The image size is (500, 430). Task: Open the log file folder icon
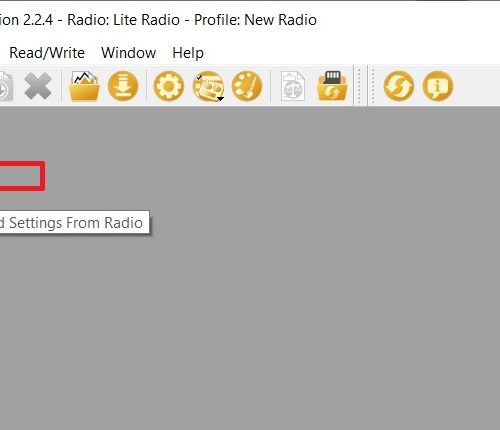pos(84,86)
